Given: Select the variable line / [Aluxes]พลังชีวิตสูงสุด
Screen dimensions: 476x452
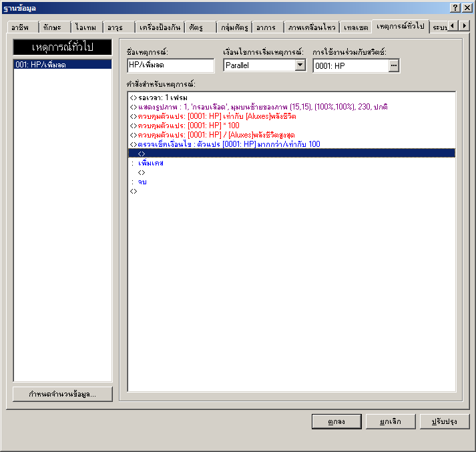Looking at the screenshot, I should (x=292, y=135).
